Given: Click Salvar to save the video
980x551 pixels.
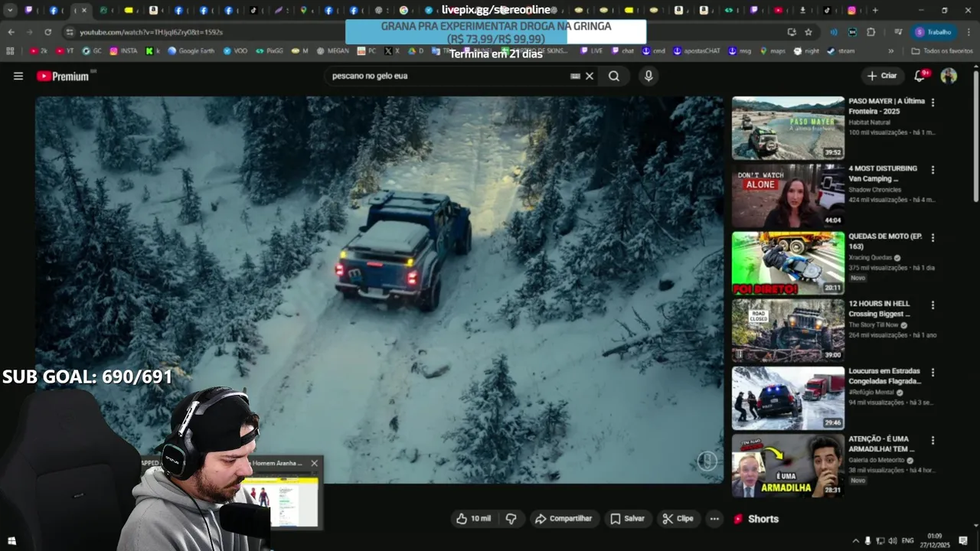Looking at the screenshot, I should (x=627, y=518).
